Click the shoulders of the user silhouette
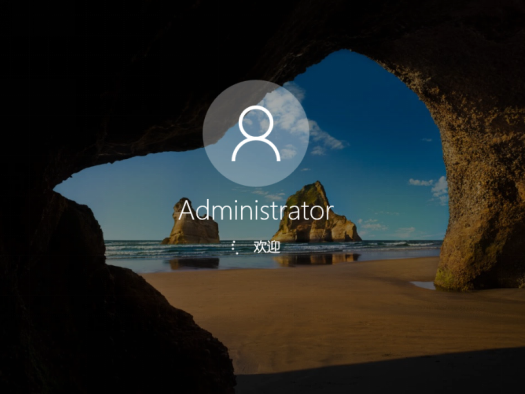 coord(256,149)
